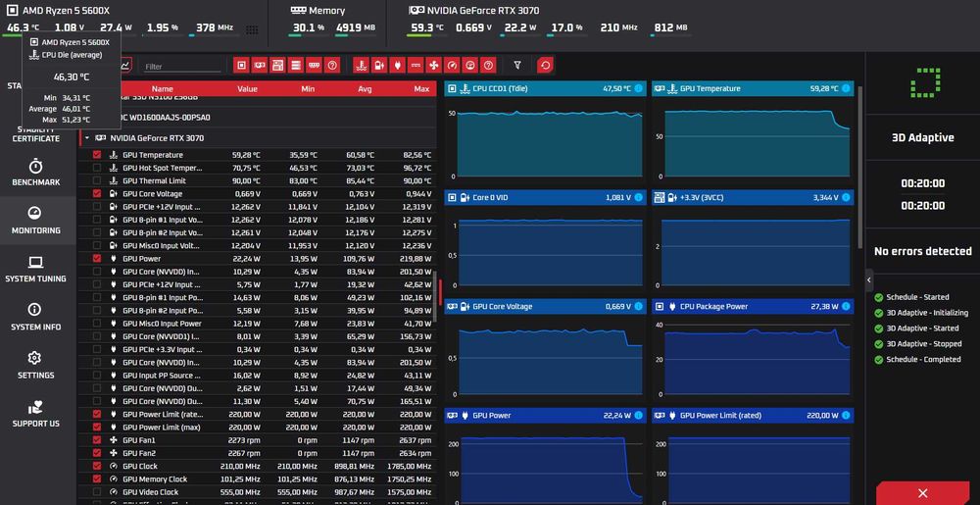This screenshot has height=505, width=980.
Task: Open Settings from the sidebar
Action: (x=35, y=366)
